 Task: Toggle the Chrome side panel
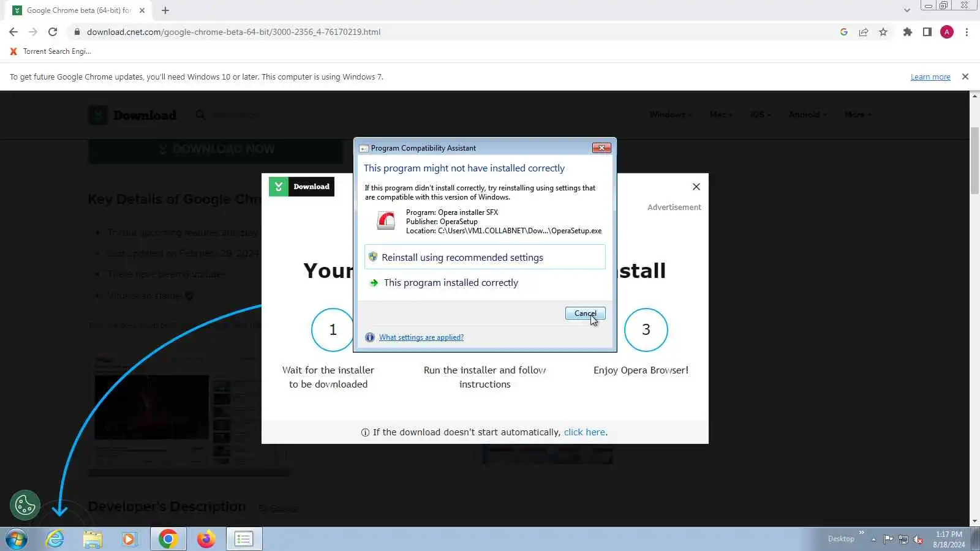pos(927,32)
